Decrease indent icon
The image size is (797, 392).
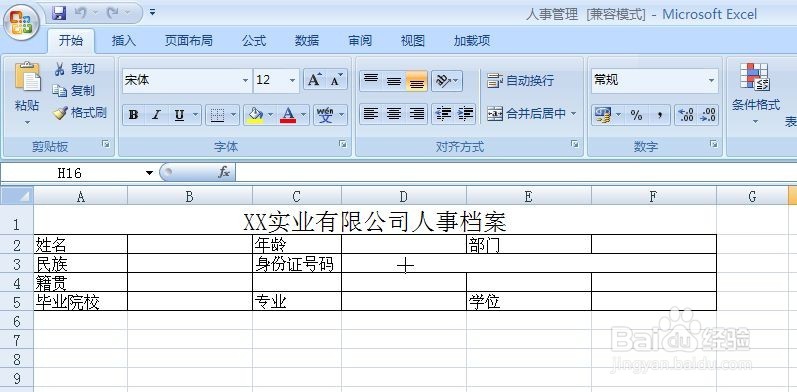443,114
